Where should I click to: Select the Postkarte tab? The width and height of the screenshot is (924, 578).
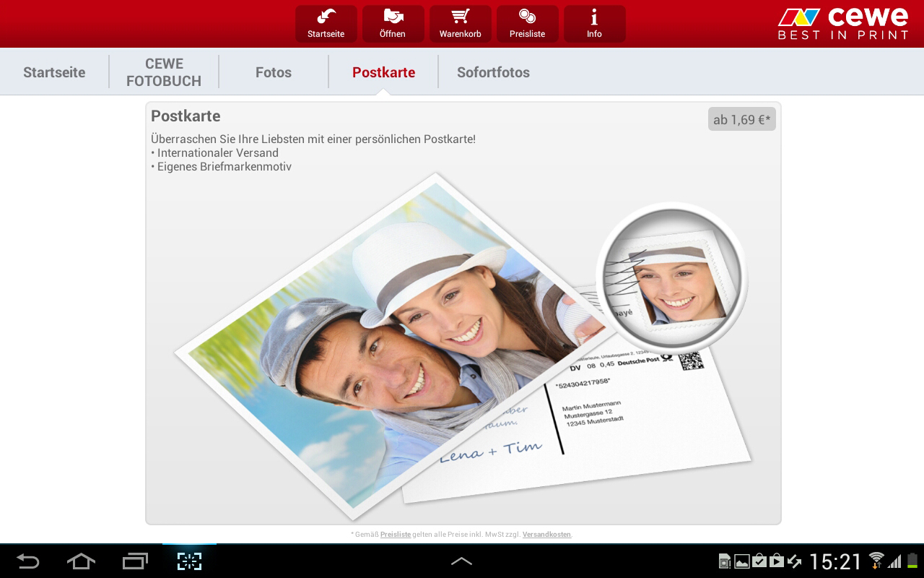pos(383,72)
